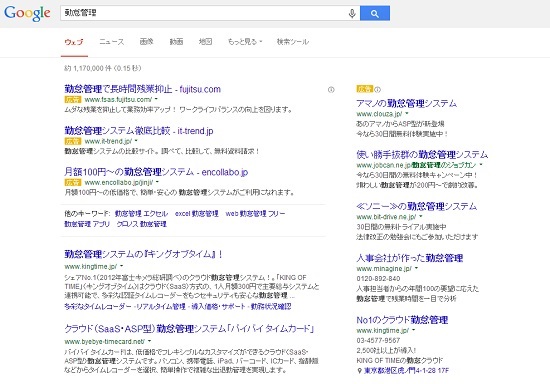The image size is (550, 384).
Task: Open the ≪ソニー≫の勤怠管理システム ad
Action: (x=416, y=206)
